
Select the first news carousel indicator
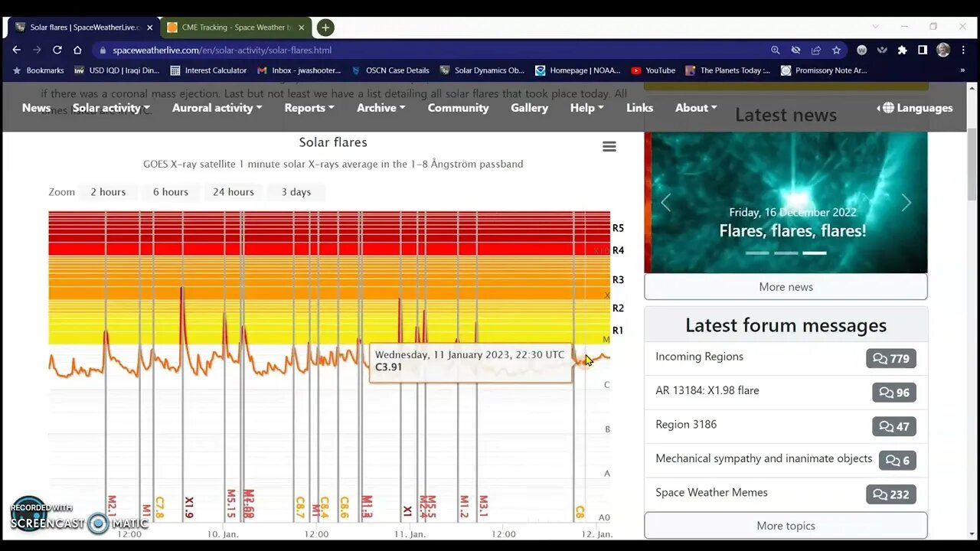(x=757, y=253)
